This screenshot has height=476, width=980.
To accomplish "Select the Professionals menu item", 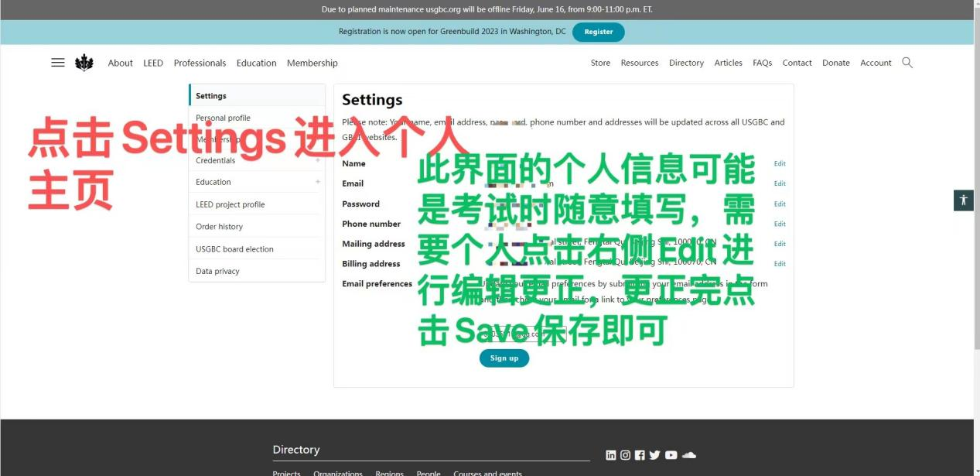I will [x=200, y=63].
